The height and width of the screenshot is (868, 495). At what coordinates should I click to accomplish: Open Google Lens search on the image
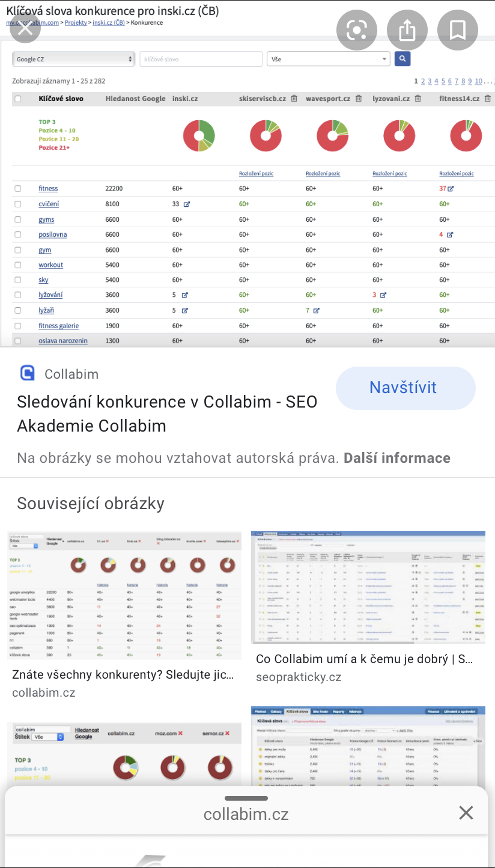357,30
